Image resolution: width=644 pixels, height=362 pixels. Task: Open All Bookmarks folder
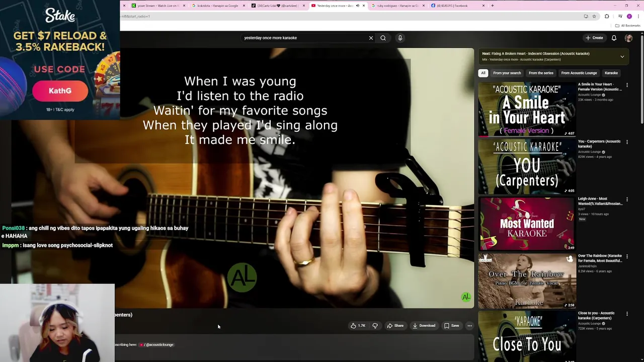pyautogui.click(x=628, y=26)
